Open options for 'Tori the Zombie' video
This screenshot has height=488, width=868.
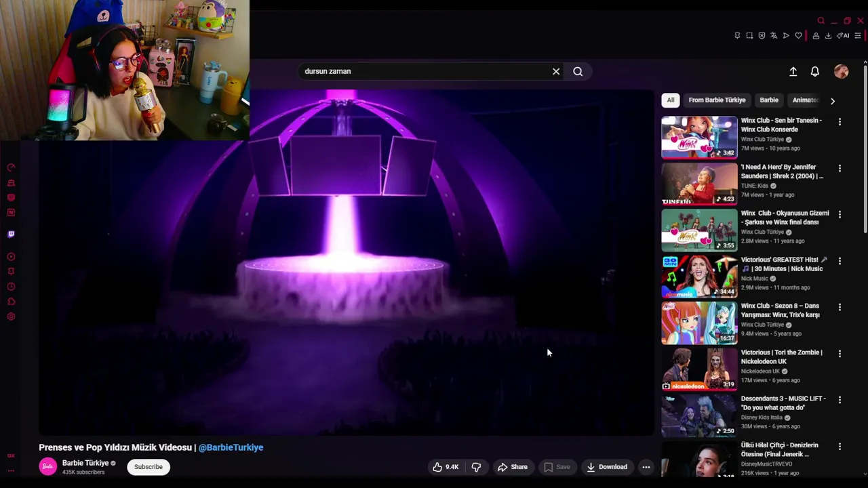840,354
